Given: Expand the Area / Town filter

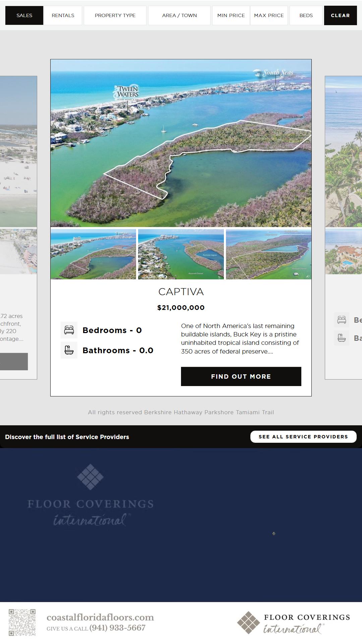Looking at the screenshot, I should (179, 15).
